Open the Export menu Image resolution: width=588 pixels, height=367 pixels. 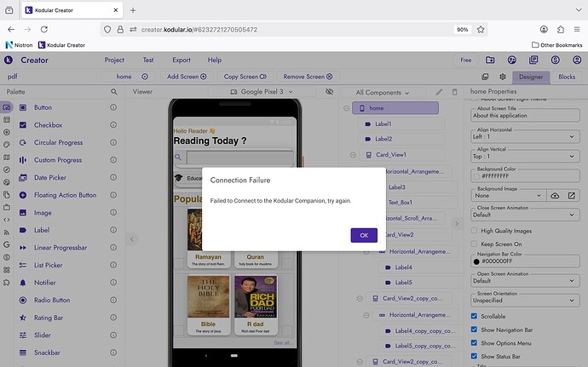182,60
